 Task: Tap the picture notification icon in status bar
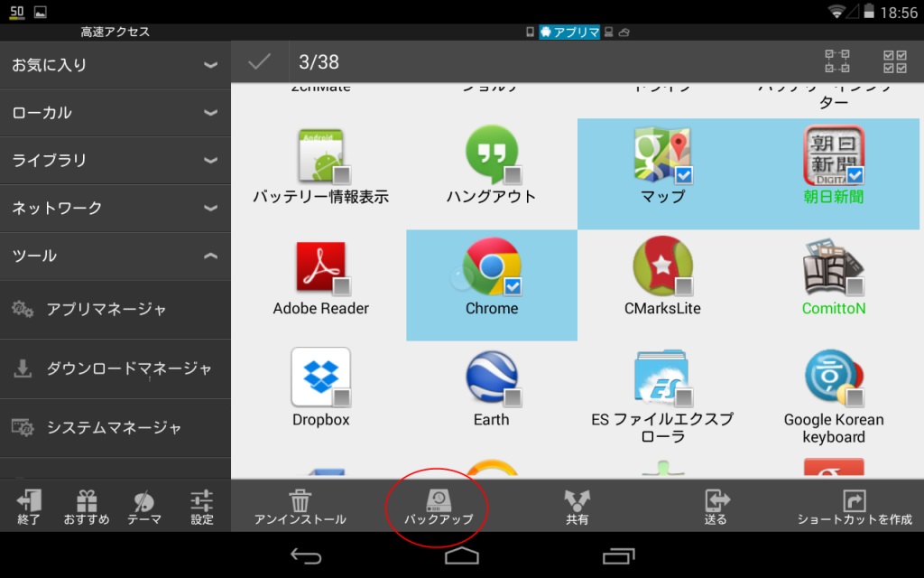tap(41, 12)
